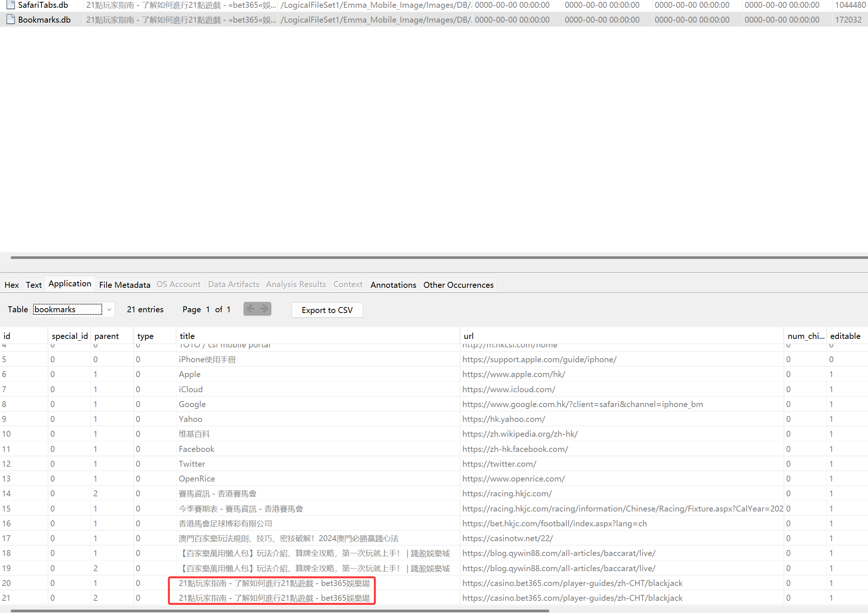Click the Twitter bookmark title
Screen dimensions: 868x613
[x=192, y=464]
